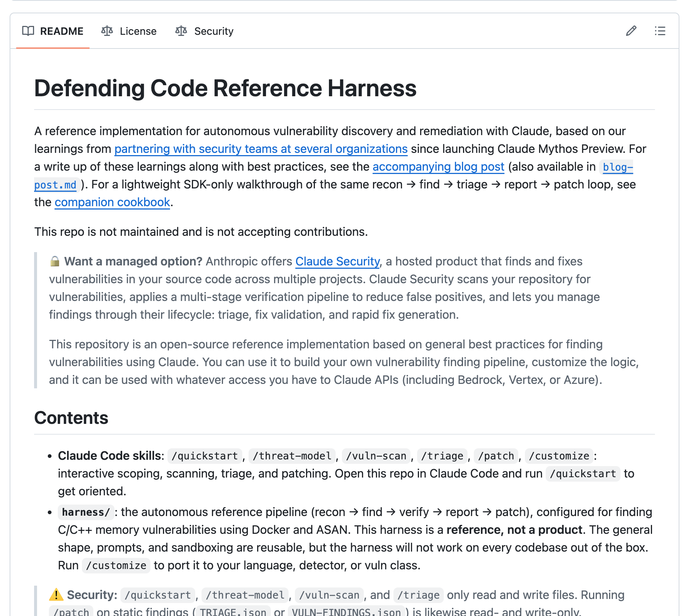The image size is (692, 616).
Task: Click the bold 'Security:' label in the warning note
Action: click(92, 595)
